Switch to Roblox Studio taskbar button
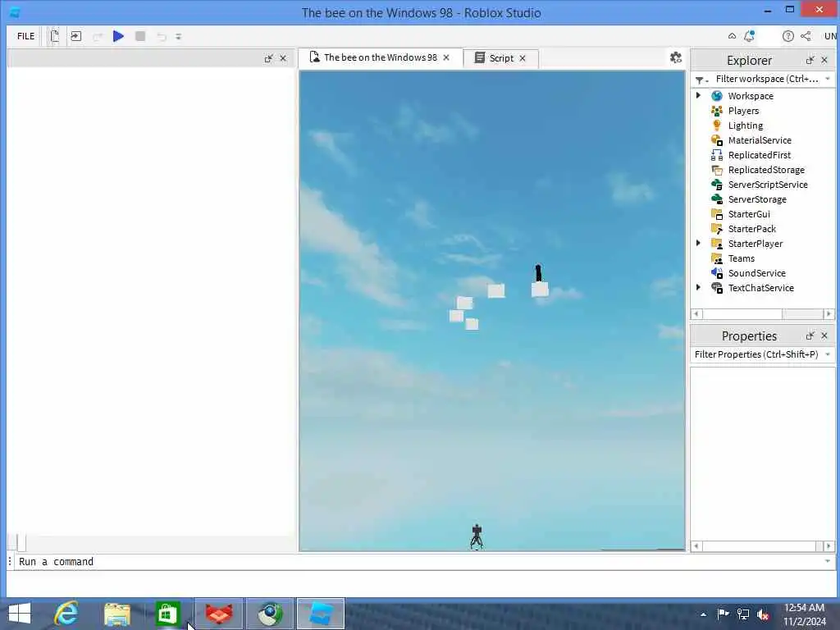This screenshot has height=630, width=840. pos(321,614)
